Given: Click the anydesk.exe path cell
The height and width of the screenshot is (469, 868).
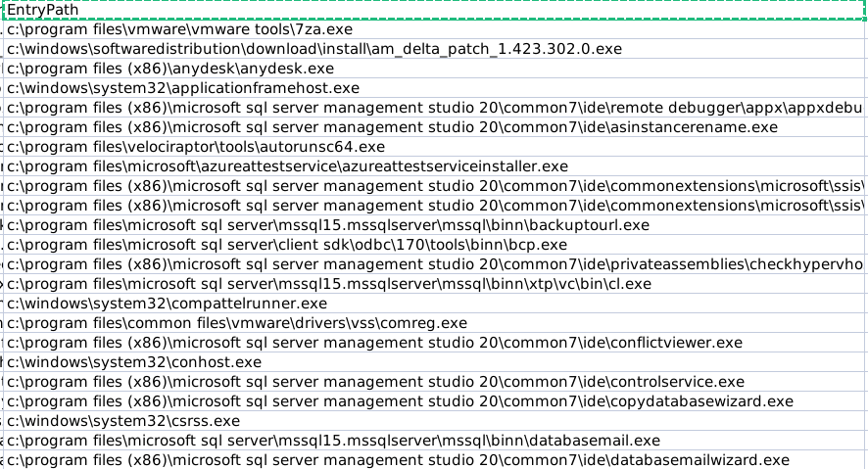Looking at the screenshot, I should (x=435, y=69).
